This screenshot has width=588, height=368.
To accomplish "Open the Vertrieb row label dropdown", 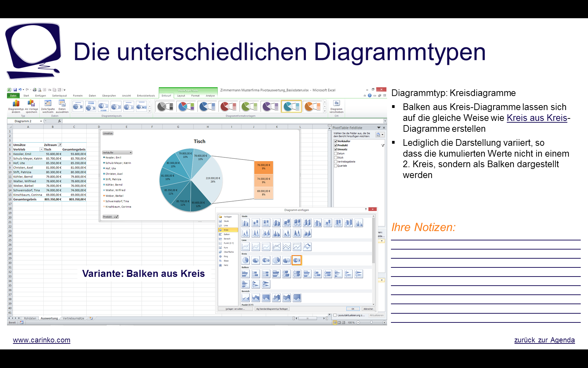I will coord(42,149).
